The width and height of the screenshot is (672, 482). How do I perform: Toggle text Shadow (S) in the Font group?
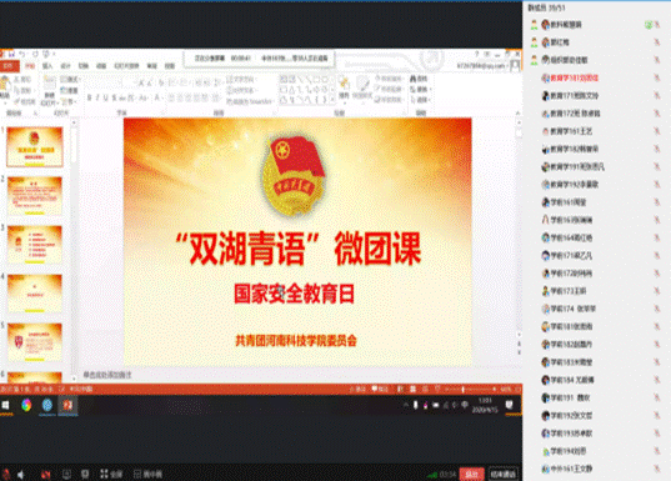pyautogui.click(x=114, y=98)
